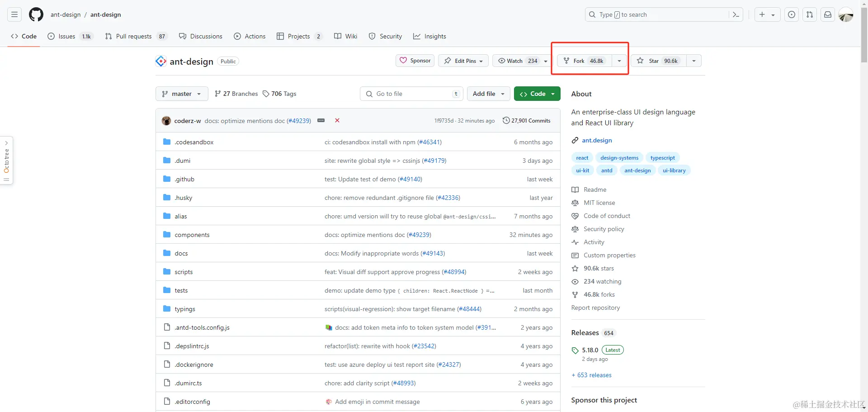Open the command palette icon
This screenshot has height=412, width=868.
736,14
